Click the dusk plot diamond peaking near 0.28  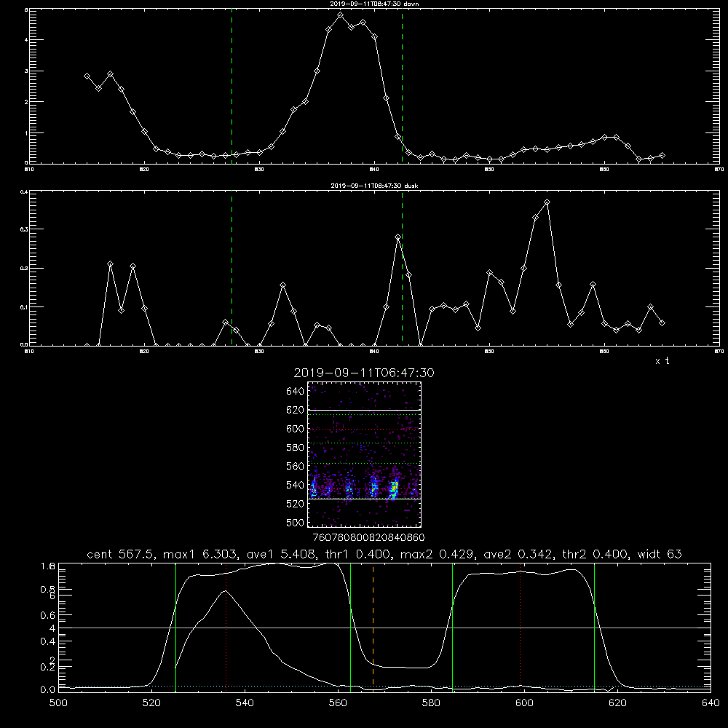398,237
